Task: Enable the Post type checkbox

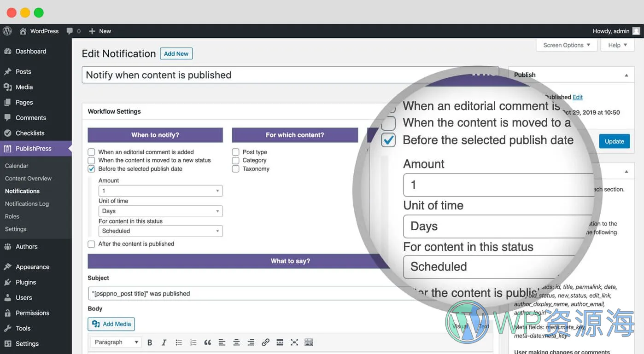Action: click(x=235, y=152)
